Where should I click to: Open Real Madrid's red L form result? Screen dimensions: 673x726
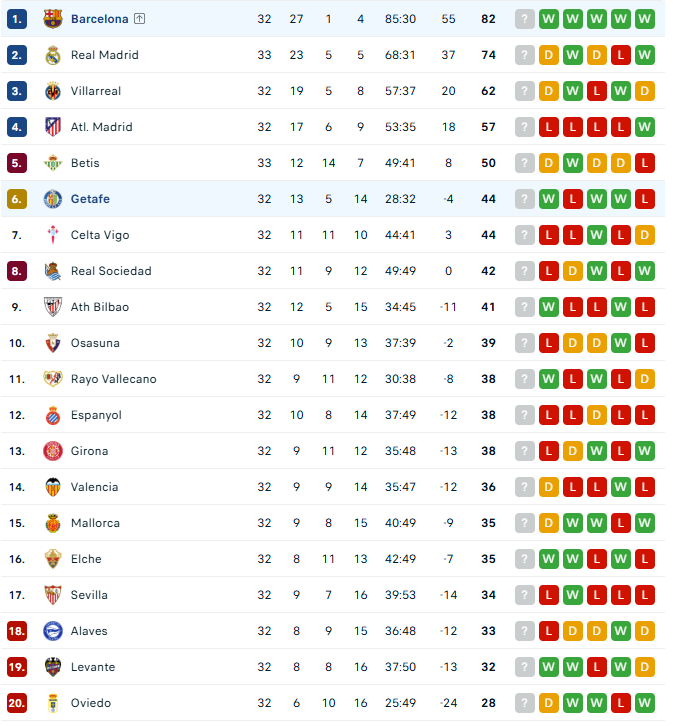pyautogui.click(x=621, y=55)
